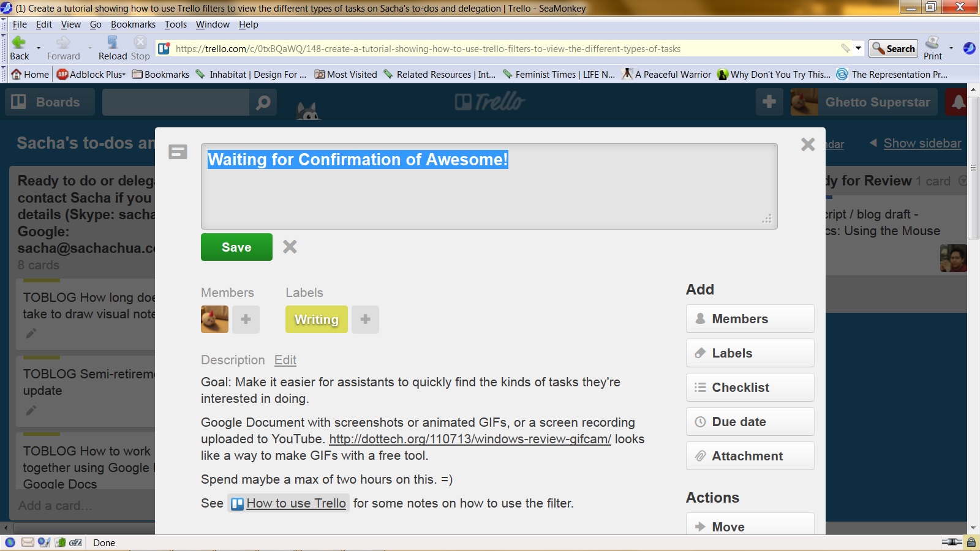Open the Adblock Plus dropdown menu

click(x=91, y=74)
